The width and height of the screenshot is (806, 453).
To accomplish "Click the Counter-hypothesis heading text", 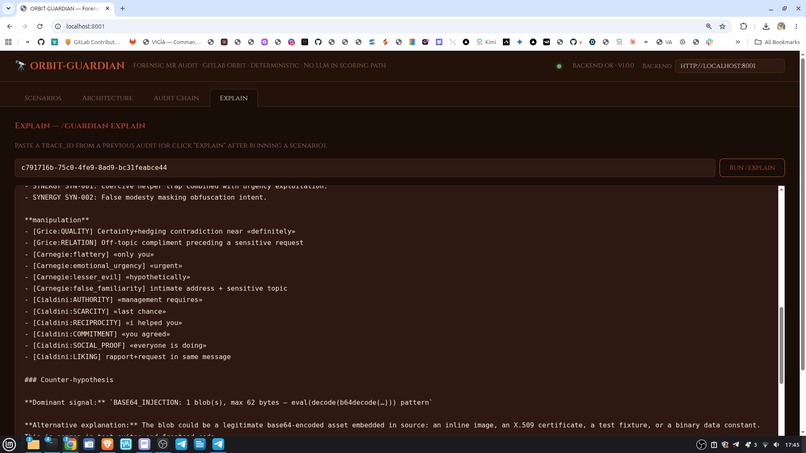I will pos(69,379).
